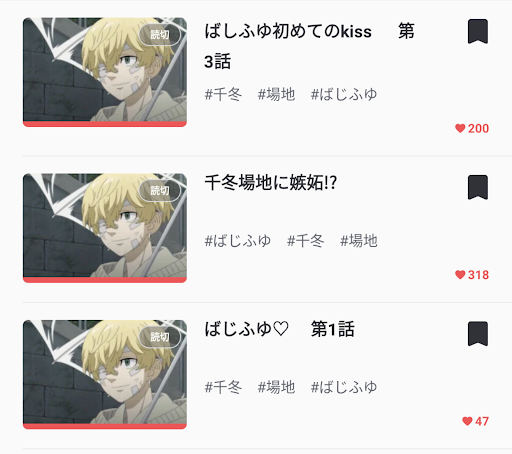Select #ばじふゆ tag in first story
Image resolution: width=512 pixels, height=454 pixels.
[344, 94]
